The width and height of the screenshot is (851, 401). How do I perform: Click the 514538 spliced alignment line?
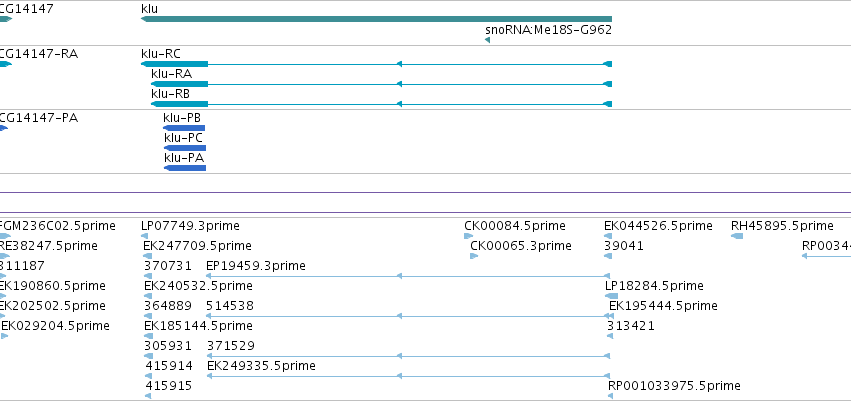pos(409,316)
